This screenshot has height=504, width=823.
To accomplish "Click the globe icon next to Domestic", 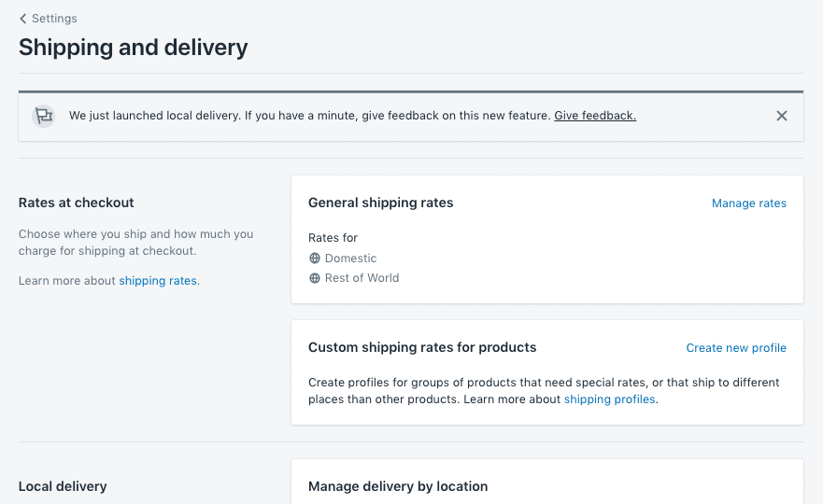I will (x=315, y=259).
